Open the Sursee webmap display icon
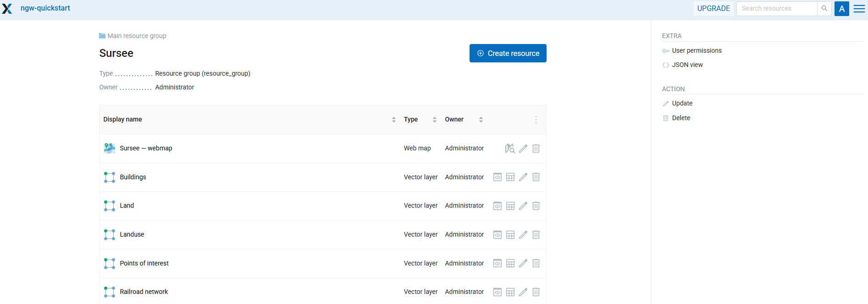868x304 pixels. [509, 149]
